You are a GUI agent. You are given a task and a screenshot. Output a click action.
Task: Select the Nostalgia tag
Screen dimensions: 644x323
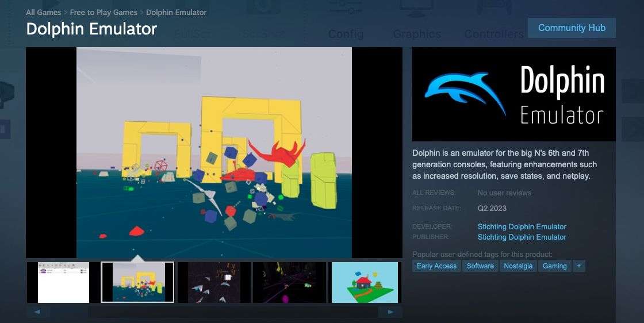[x=518, y=266]
